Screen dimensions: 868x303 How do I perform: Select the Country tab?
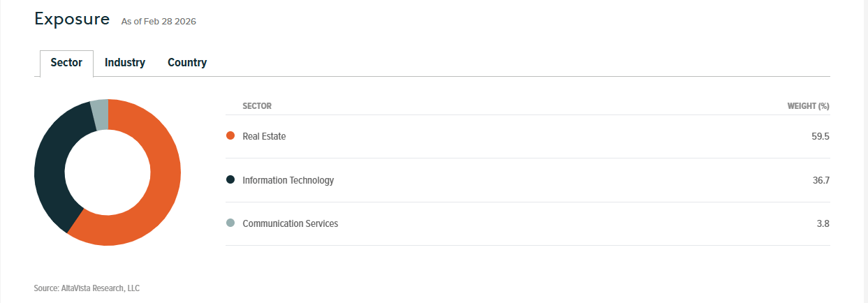[187, 63]
